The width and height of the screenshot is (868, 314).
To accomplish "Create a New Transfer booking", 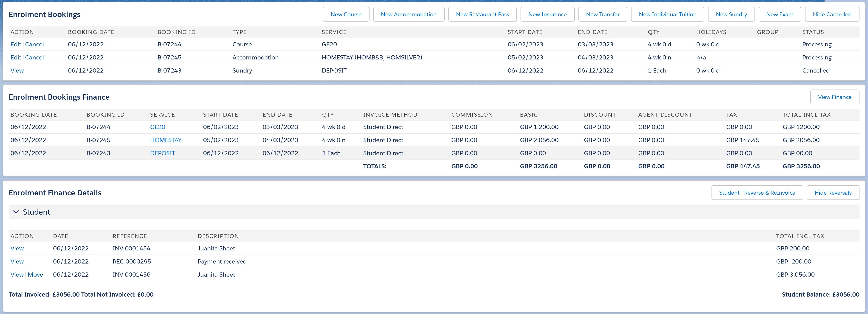I will 603,14.
